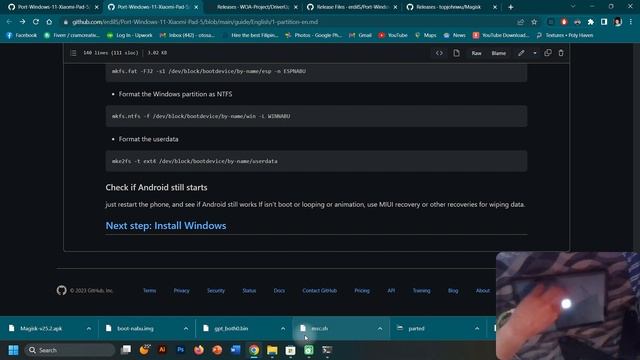The width and height of the screenshot is (640, 360).
Task: Open downloaded parted file
Action: (416, 328)
